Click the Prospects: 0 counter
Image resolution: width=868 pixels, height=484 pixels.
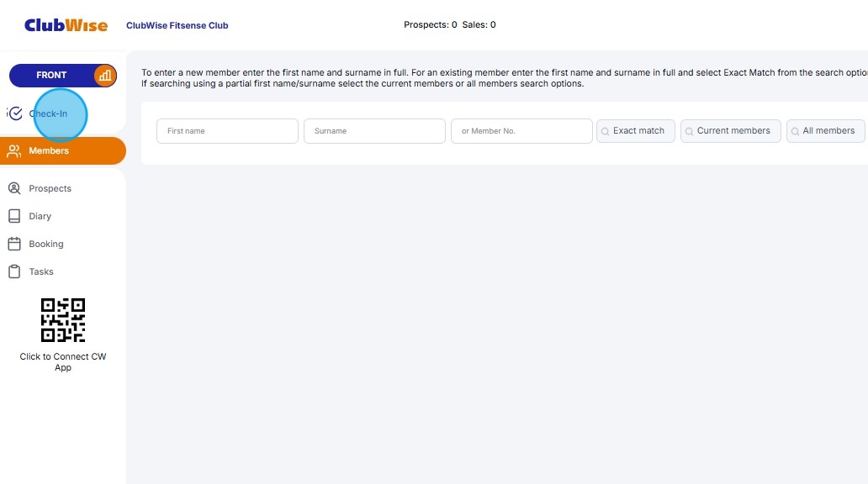[430, 25]
